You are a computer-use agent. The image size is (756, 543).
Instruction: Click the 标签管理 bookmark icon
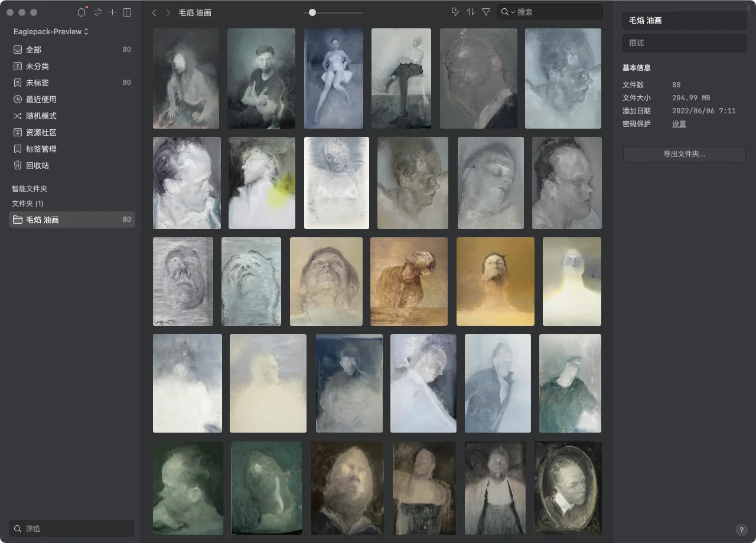[18, 149]
